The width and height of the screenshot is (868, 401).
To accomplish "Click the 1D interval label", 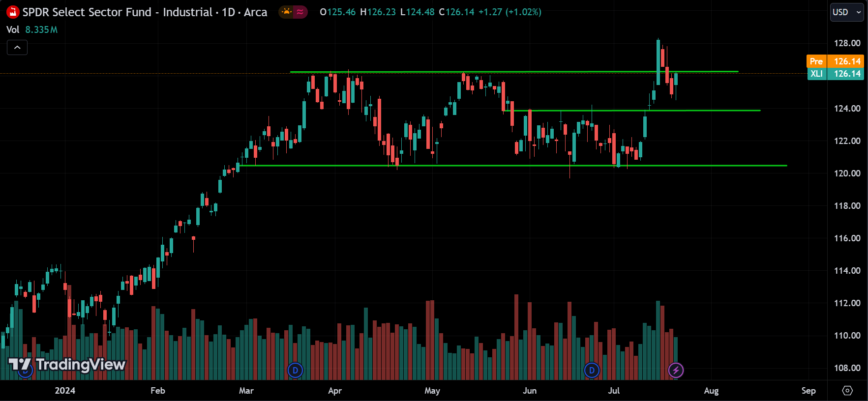I will click(228, 12).
